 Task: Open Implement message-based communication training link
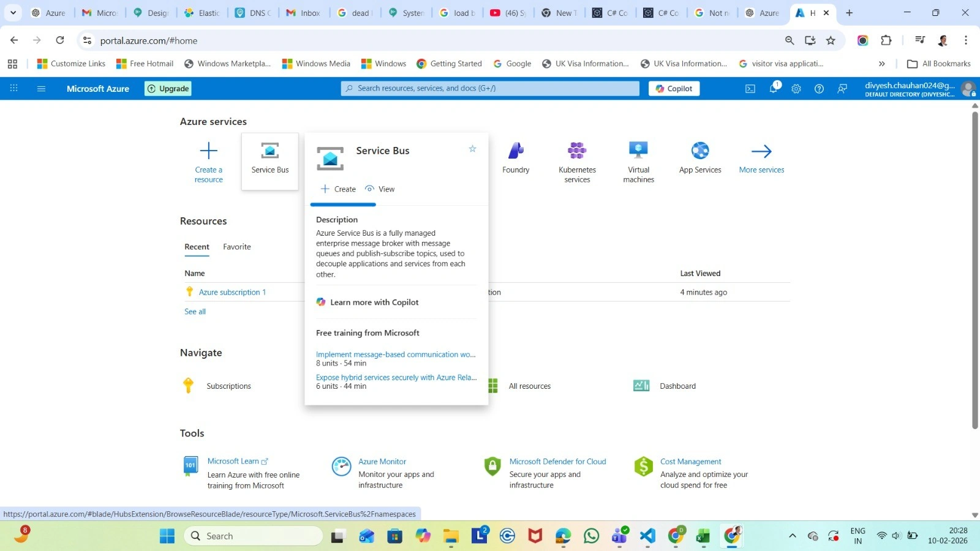(396, 354)
